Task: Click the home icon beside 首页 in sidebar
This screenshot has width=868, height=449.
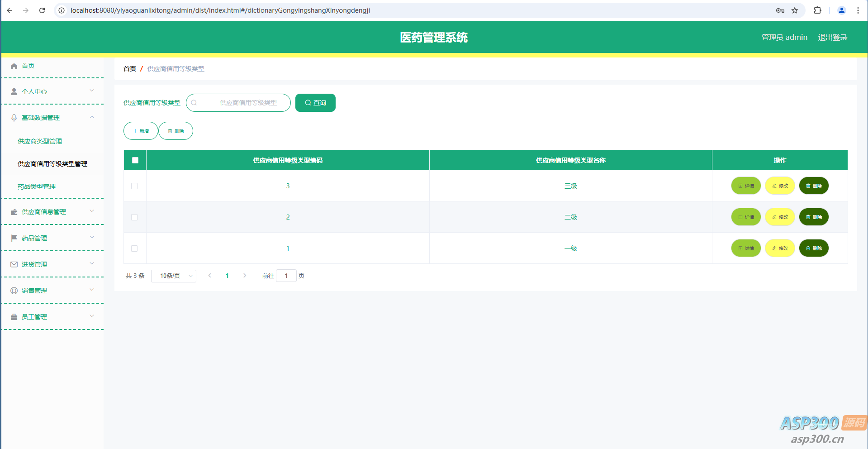Action: pyautogui.click(x=14, y=66)
